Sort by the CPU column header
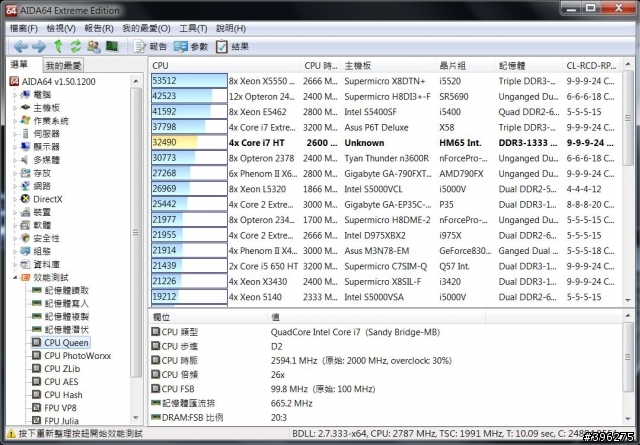This screenshot has height=445, width=640. click(x=224, y=65)
